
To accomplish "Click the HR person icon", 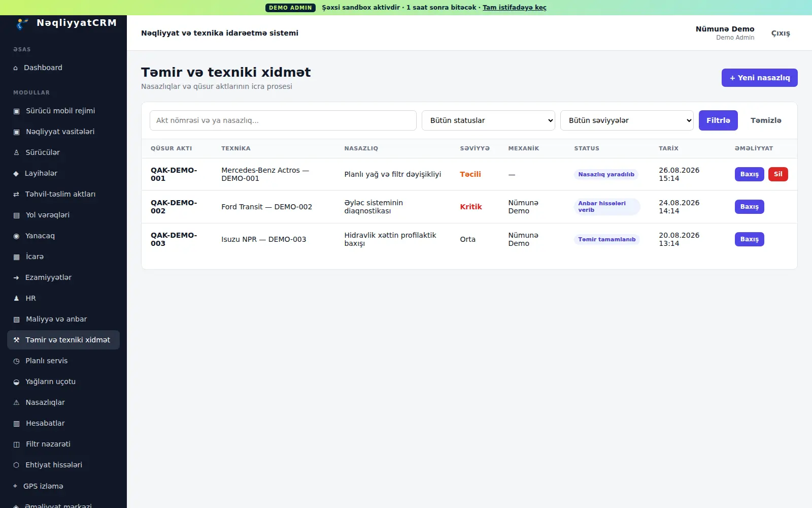I will [16, 299].
